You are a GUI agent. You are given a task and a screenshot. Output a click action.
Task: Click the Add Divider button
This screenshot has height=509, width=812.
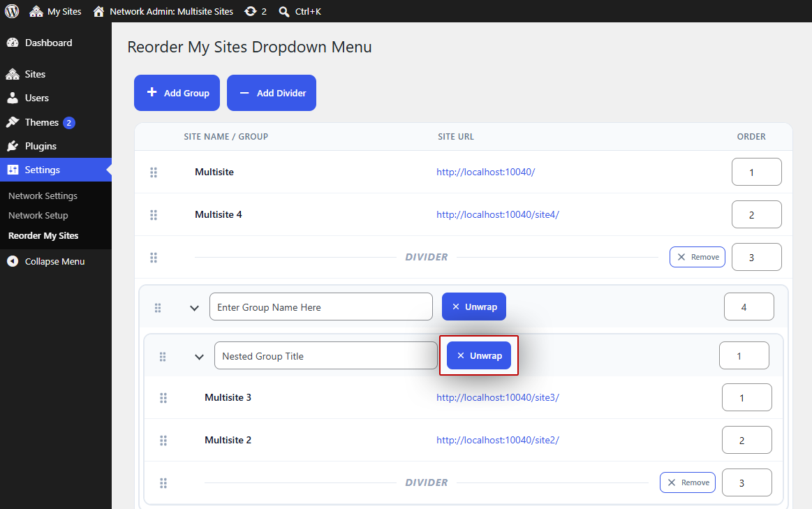pos(272,93)
